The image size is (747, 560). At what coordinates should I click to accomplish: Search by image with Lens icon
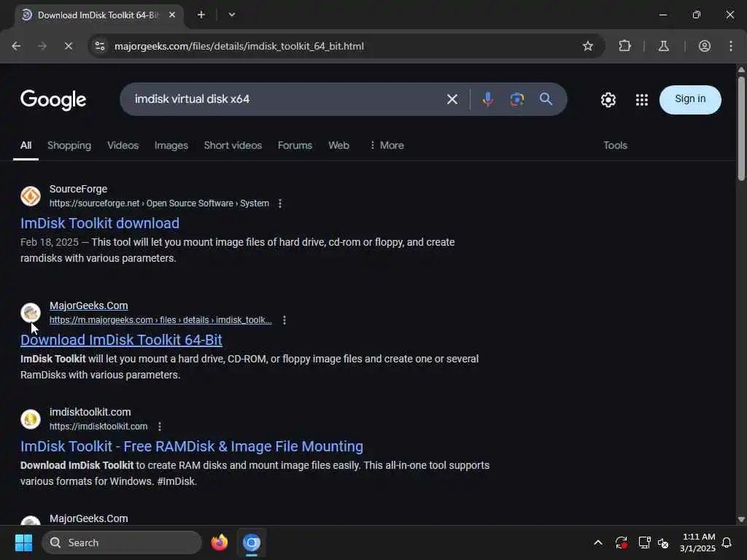click(x=517, y=99)
